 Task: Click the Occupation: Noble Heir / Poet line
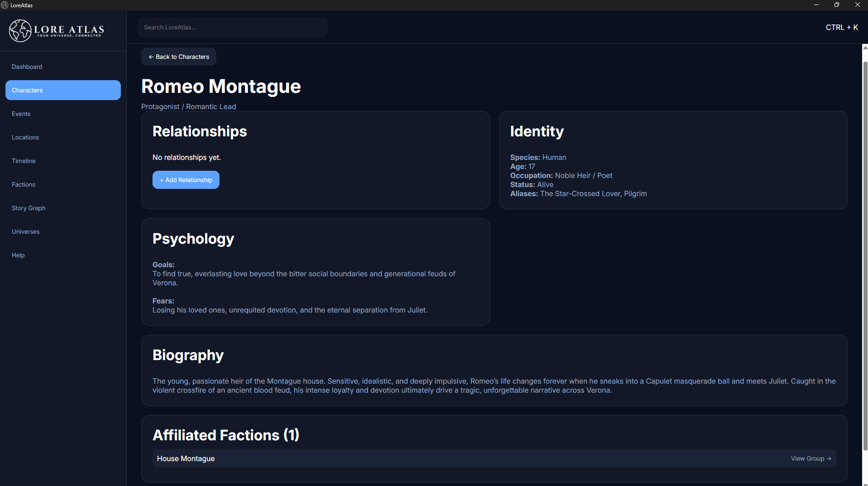pyautogui.click(x=561, y=175)
